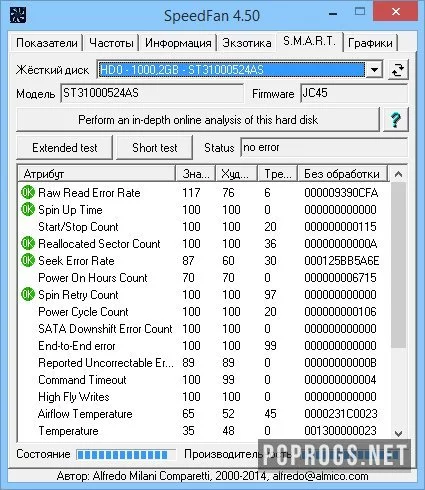Click the refresh disk list icon button
Viewport: 425px width, 490px height.
(398, 70)
